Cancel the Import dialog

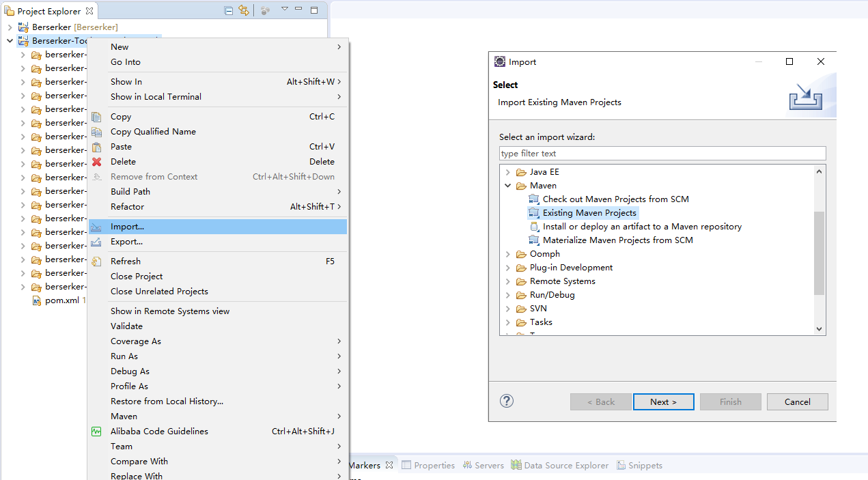[797, 401]
